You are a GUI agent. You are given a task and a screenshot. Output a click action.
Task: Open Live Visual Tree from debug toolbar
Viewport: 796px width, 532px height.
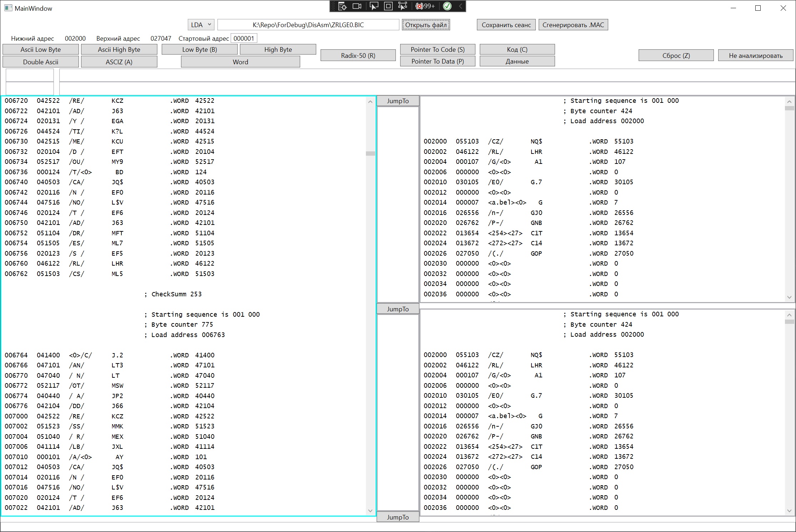coord(342,6)
